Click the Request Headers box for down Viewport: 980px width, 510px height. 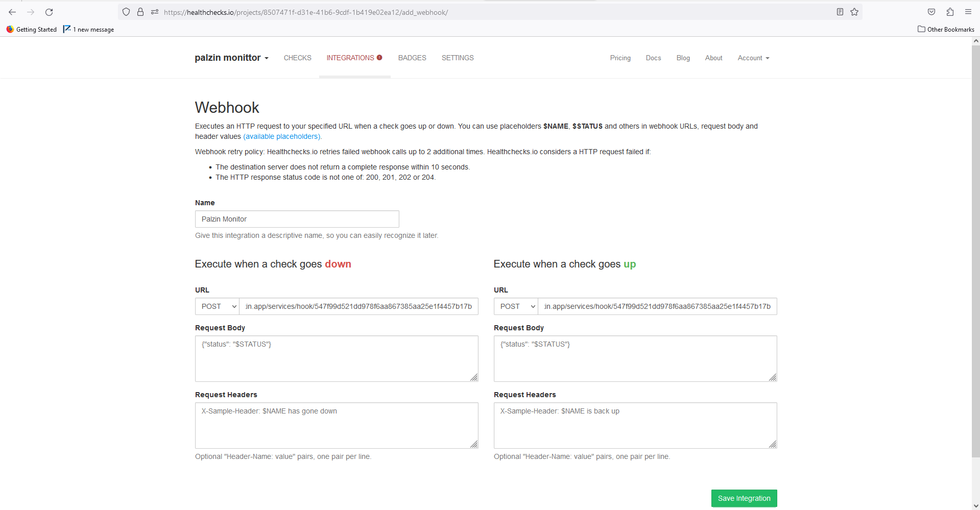pos(337,425)
